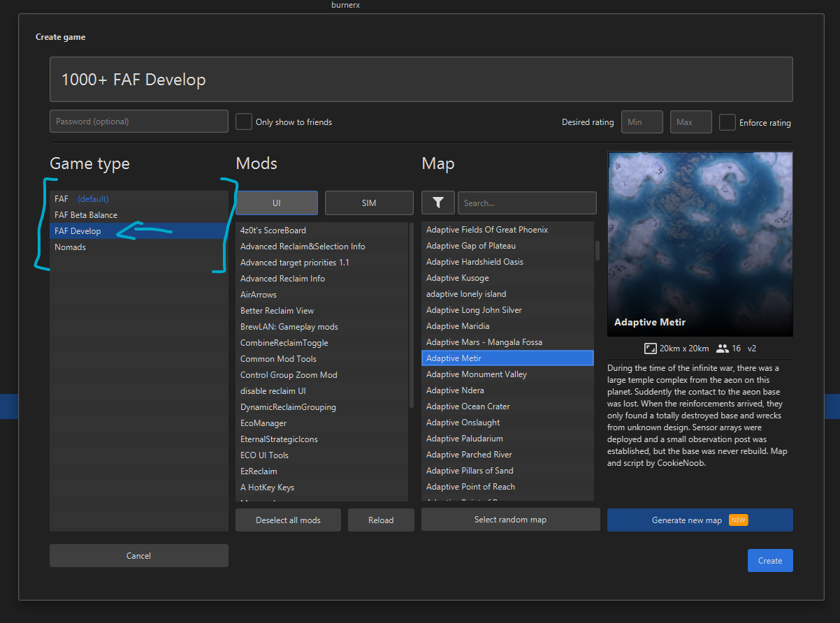Click Deselect all mods

pyautogui.click(x=288, y=520)
